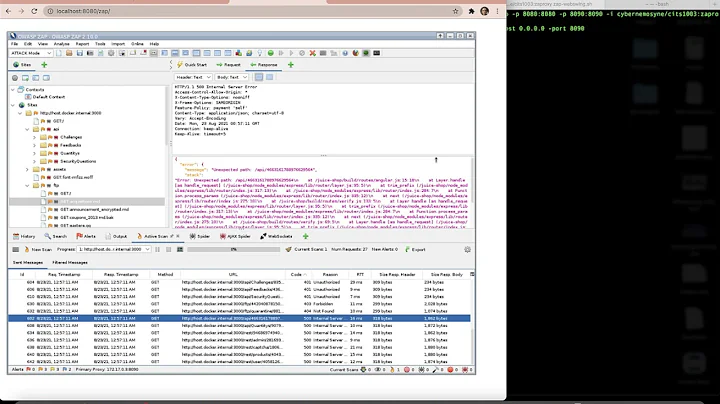Open the ATTACK Mode dropdown
Viewport: 720px width, 404px height.
[x=31, y=53]
